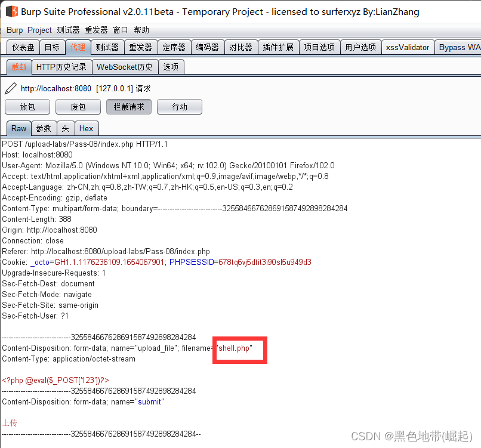
Task: Open the 定序器 tab
Action: pos(174,47)
